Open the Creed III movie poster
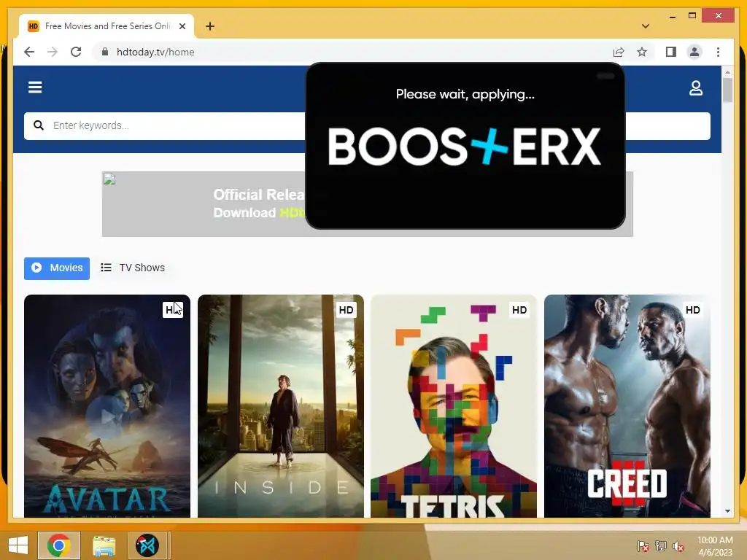This screenshot has width=747, height=560. pyautogui.click(x=627, y=406)
